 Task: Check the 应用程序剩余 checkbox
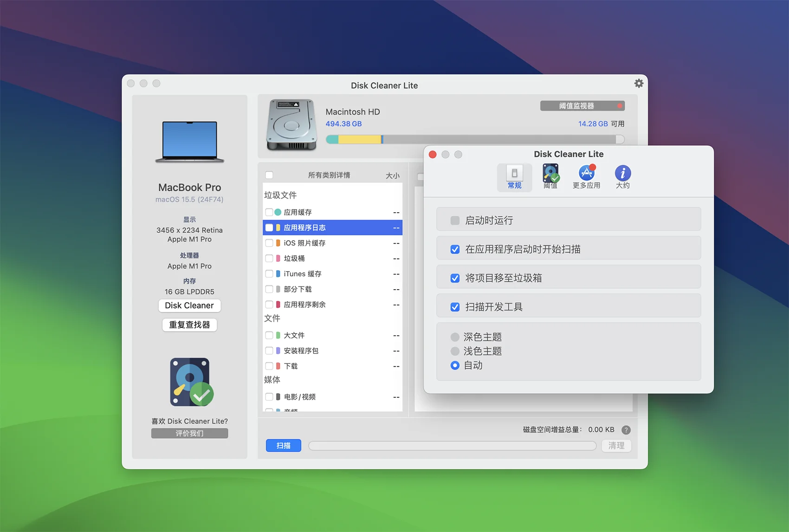click(x=269, y=305)
